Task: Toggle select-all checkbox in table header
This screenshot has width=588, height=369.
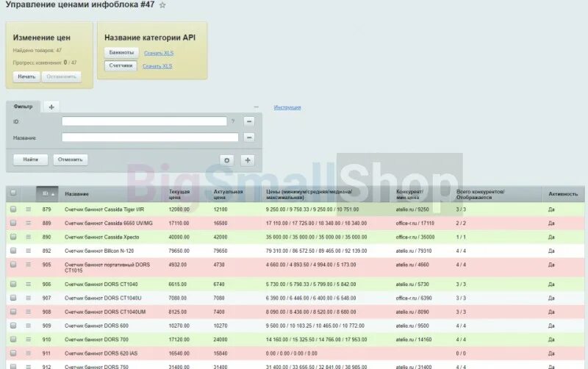Action: pos(13,193)
